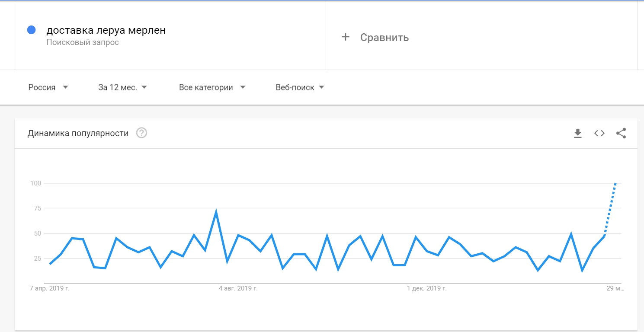Click the 7 апр. 2019 г. axis label

[50, 288]
